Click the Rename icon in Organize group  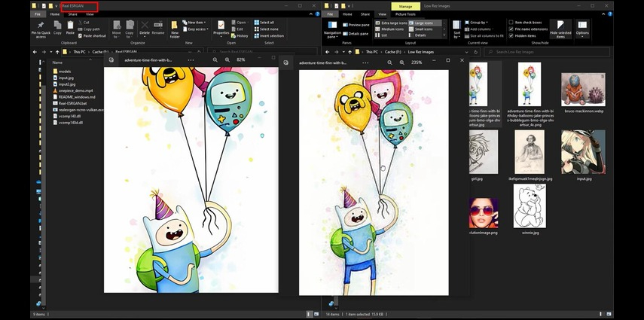tap(158, 26)
